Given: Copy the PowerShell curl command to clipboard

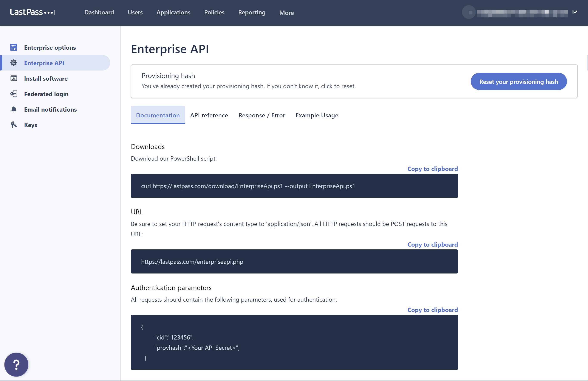Looking at the screenshot, I should [433, 169].
